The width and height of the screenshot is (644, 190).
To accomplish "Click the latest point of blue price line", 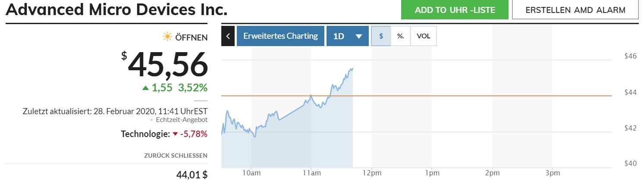I will 352,68.
